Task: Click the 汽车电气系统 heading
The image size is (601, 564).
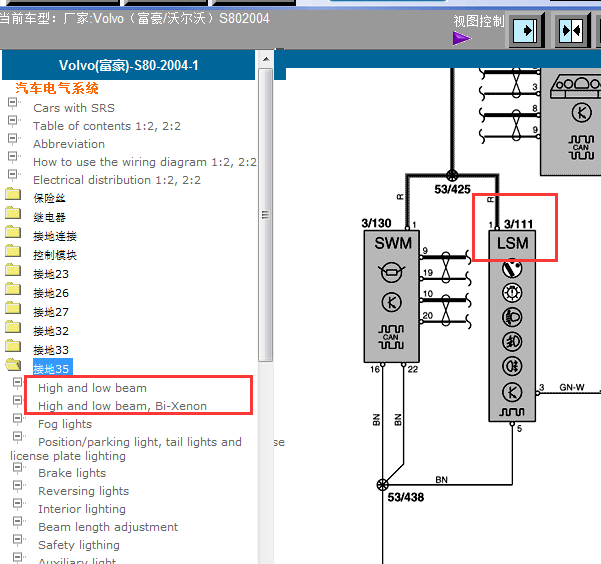Action: click(57, 89)
